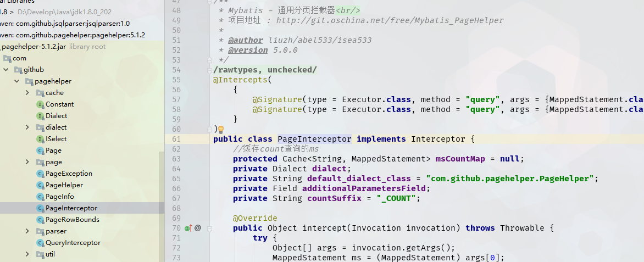
Task: Click the parser package folder icon
Action: pyautogui.click(x=40, y=231)
